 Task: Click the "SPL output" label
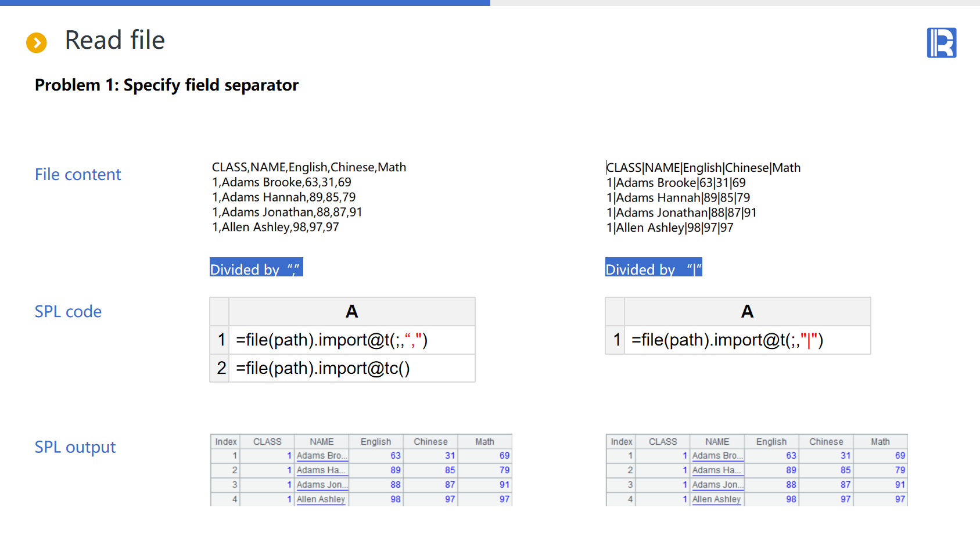coord(75,447)
